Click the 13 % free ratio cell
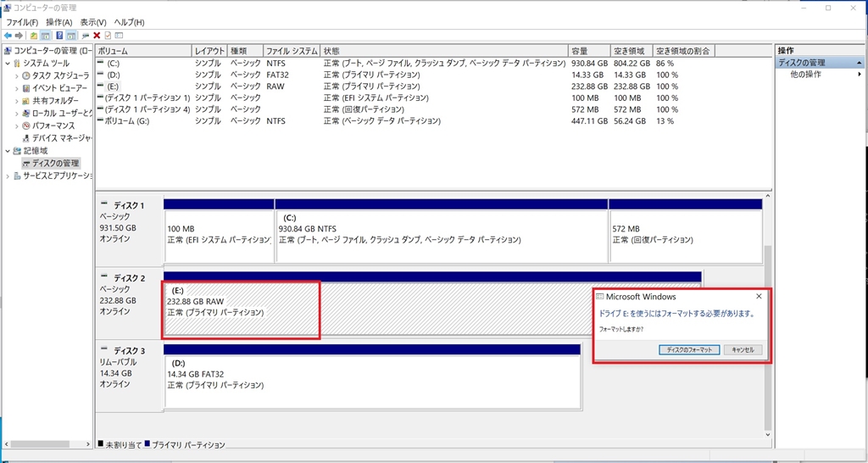 [x=665, y=120]
